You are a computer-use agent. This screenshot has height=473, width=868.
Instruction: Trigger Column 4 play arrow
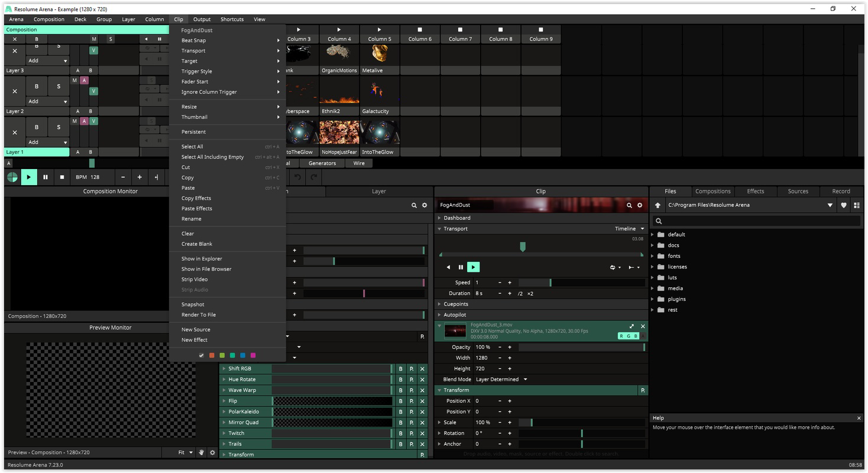pos(339,30)
